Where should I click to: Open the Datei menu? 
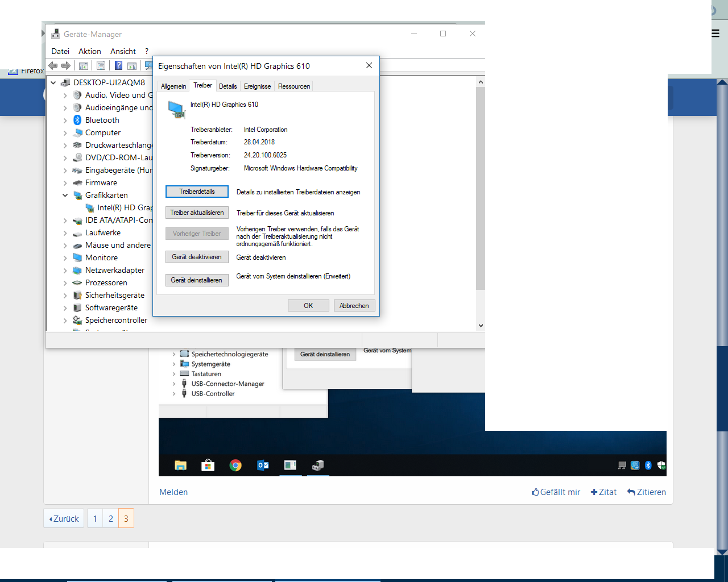point(60,51)
